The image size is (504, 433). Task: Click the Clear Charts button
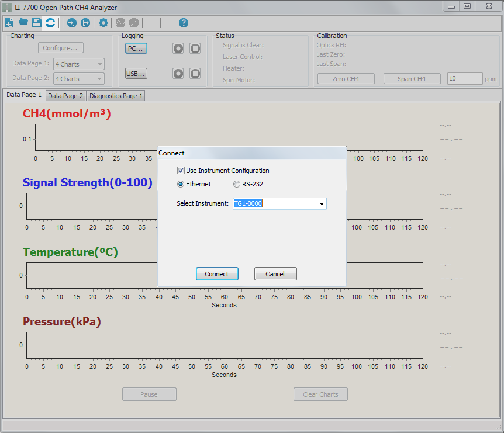click(320, 394)
